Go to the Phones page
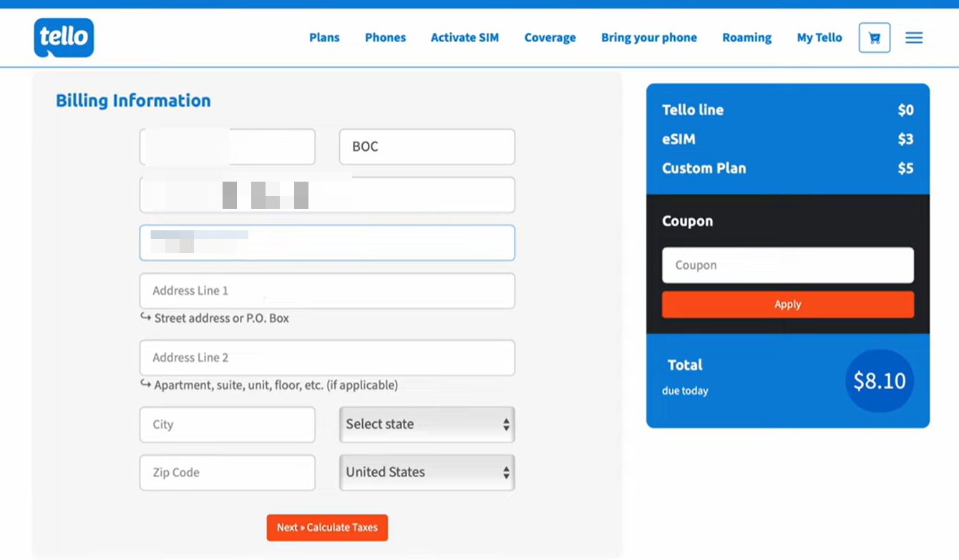This screenshot has height=560, width=959. pyautogui.click(x=385, y=38)
